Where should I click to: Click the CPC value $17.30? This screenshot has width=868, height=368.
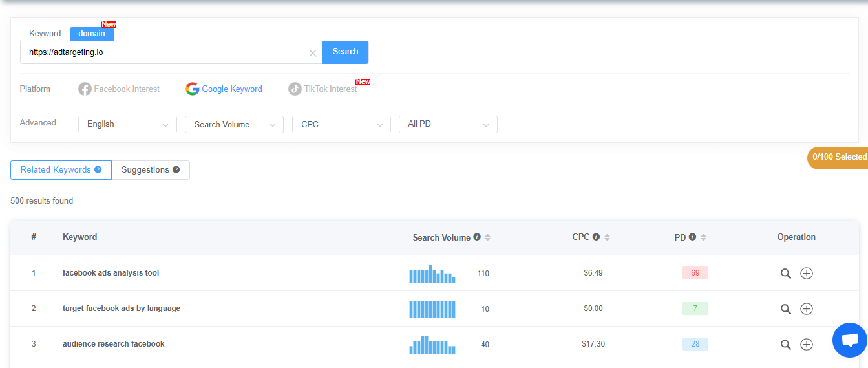pyautogui.click(x=593, y=344)
